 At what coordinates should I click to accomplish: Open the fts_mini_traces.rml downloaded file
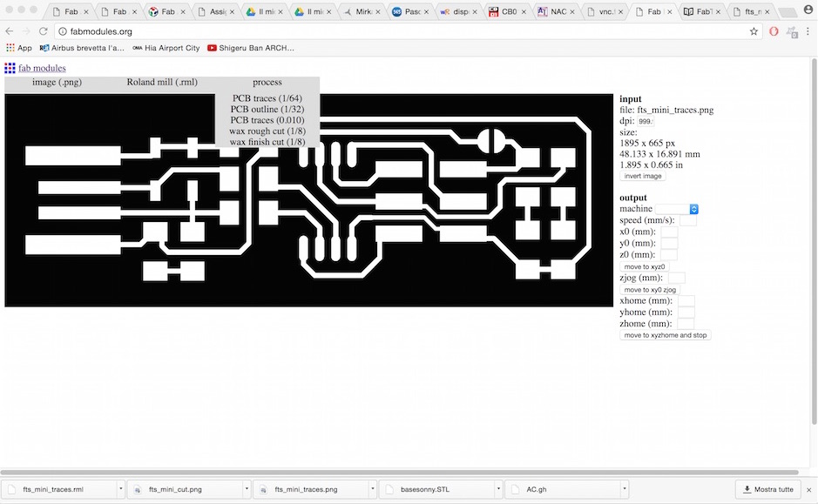[59, 489]
